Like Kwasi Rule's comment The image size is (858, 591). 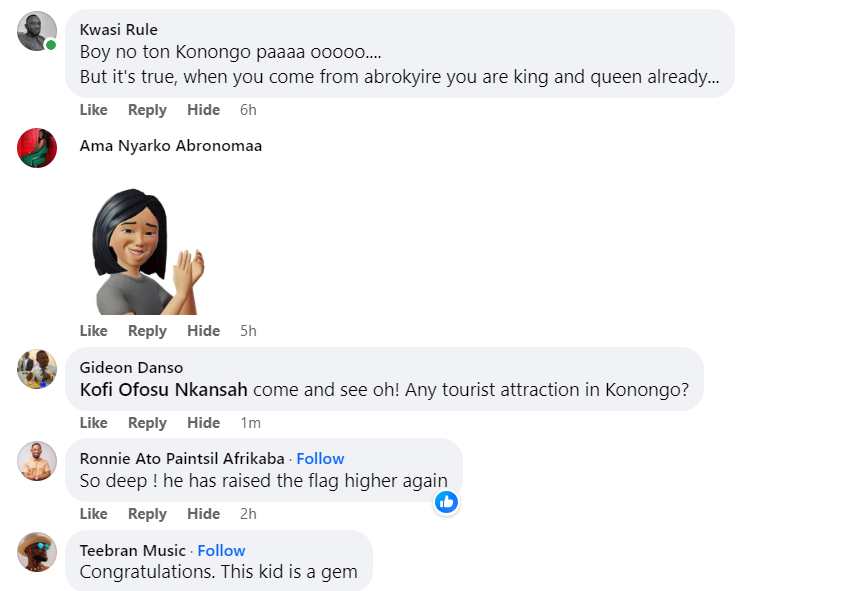click(x=93, y=109)
